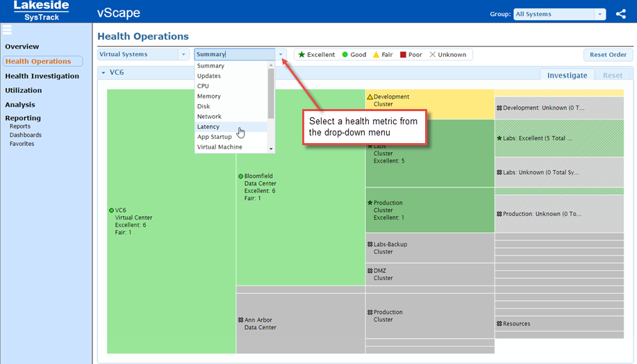Viewport: 637px width, 364px height.
Task: Click the Resources unknown icon
Action: click(499, 324)
